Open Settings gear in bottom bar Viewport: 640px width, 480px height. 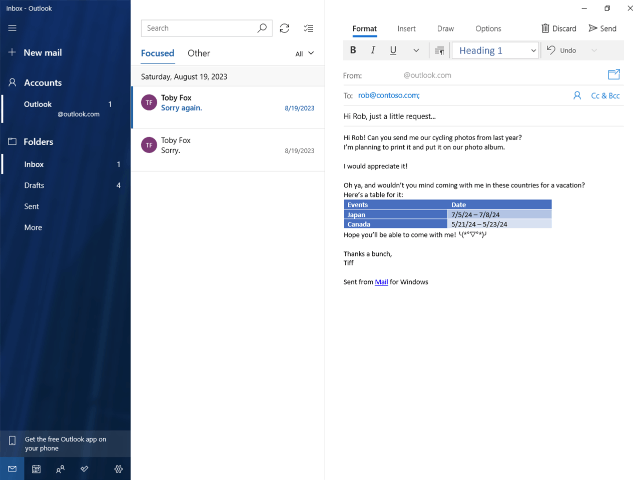(x=118, y=469)
